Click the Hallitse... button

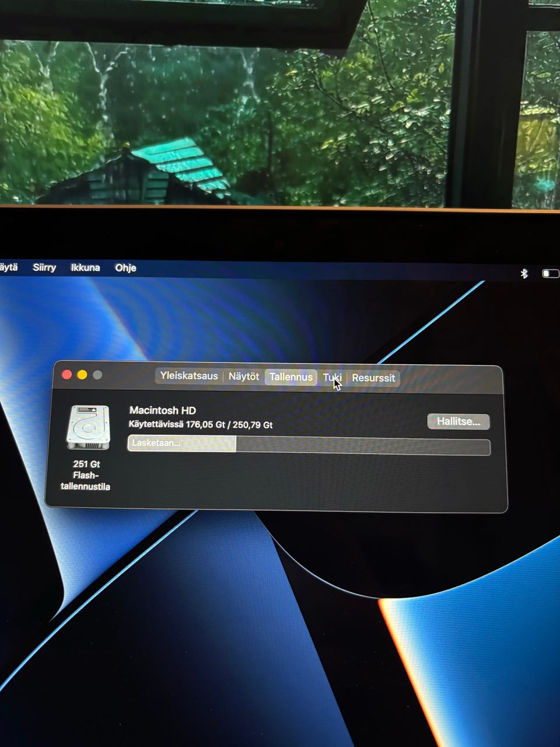pyautogui.click(x=459, y=421)
